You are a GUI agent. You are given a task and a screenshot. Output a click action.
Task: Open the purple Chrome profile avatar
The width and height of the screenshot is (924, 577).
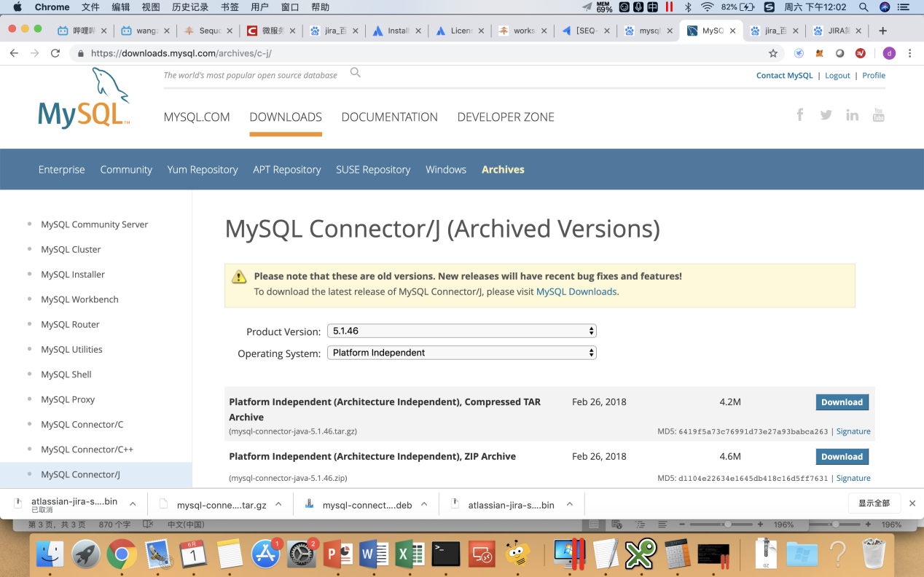(x=889, y=53)
